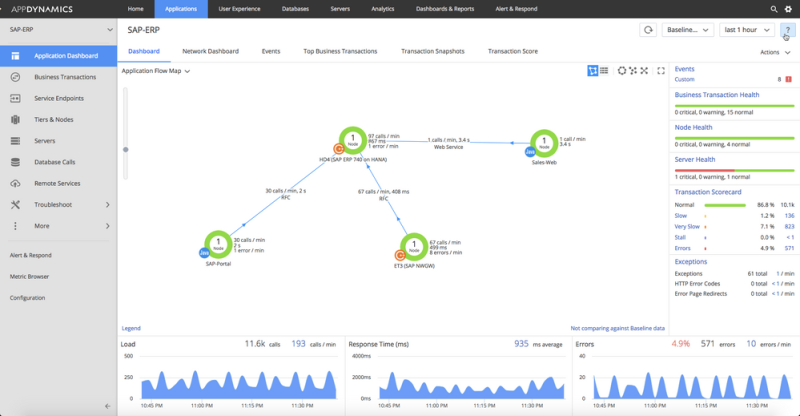800x416 pixels.
Task: Open Metric Browser in sidebar
Action: 30,277
